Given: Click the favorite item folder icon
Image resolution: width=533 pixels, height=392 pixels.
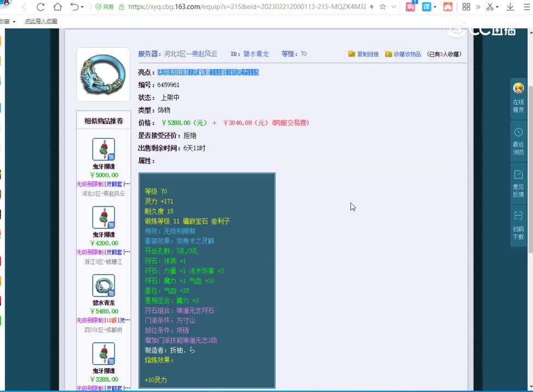Looking at the screenshot, I should pos(389,54).
